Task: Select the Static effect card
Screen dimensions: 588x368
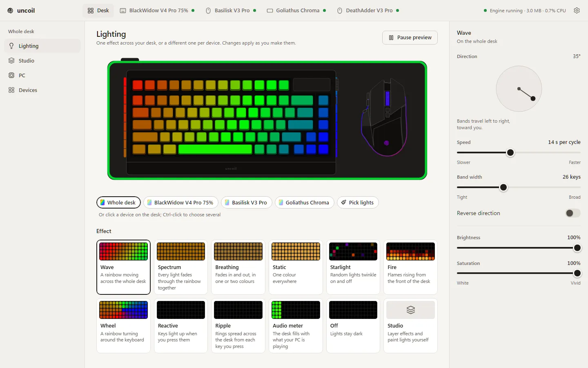Action: [296, 267]
